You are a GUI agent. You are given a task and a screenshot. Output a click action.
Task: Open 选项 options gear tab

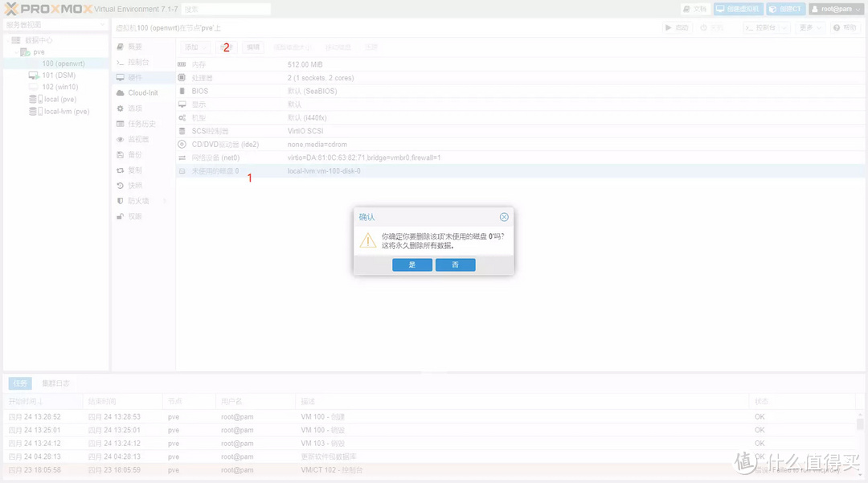click(x=143, y=108)
